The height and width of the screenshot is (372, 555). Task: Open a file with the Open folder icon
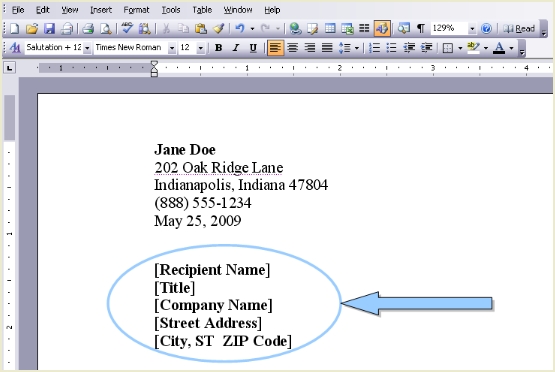pos(32,28)
